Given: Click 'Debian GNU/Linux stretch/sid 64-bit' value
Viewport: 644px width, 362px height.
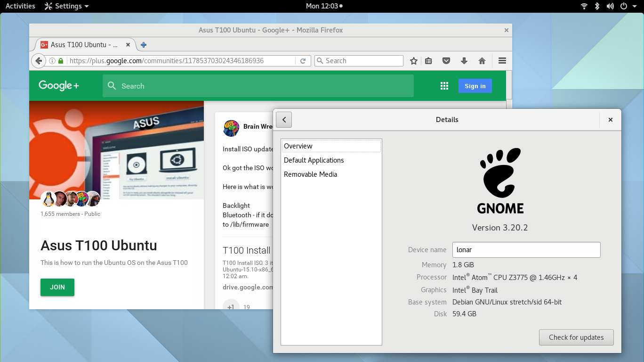Looking at the screenshot, I should 507,302.
